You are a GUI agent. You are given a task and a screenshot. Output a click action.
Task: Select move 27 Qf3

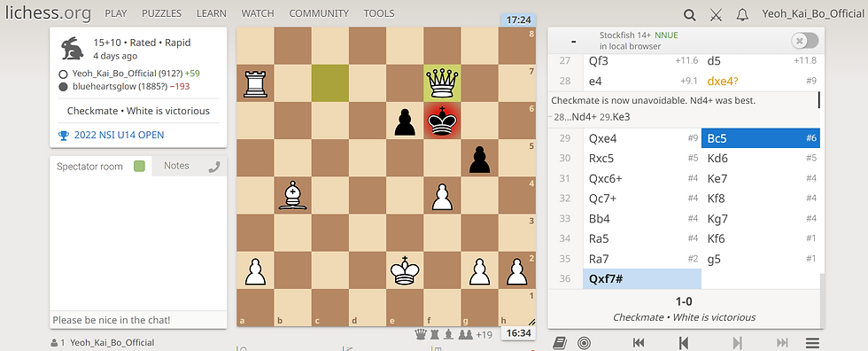coord(642,61)
